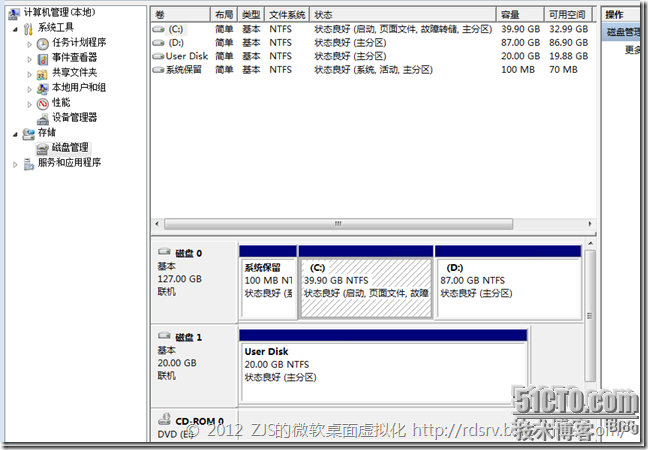Click the 服务和应用程序 icon

tap(28, 164)
